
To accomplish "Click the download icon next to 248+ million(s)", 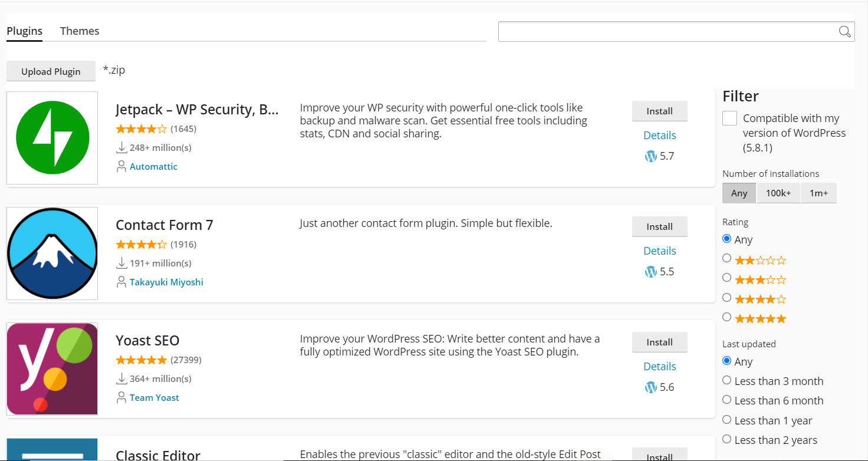I will click(x=121, y=147).
